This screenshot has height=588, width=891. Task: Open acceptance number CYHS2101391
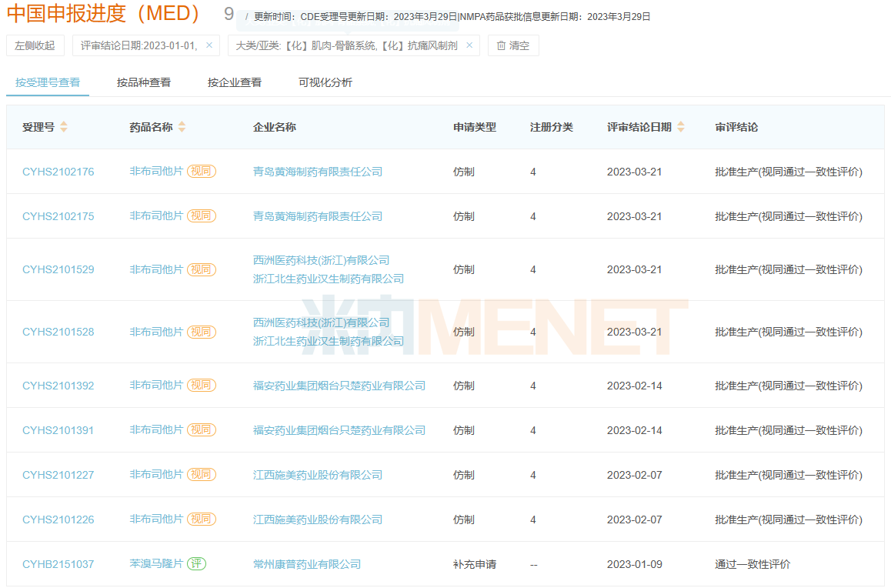58,431
